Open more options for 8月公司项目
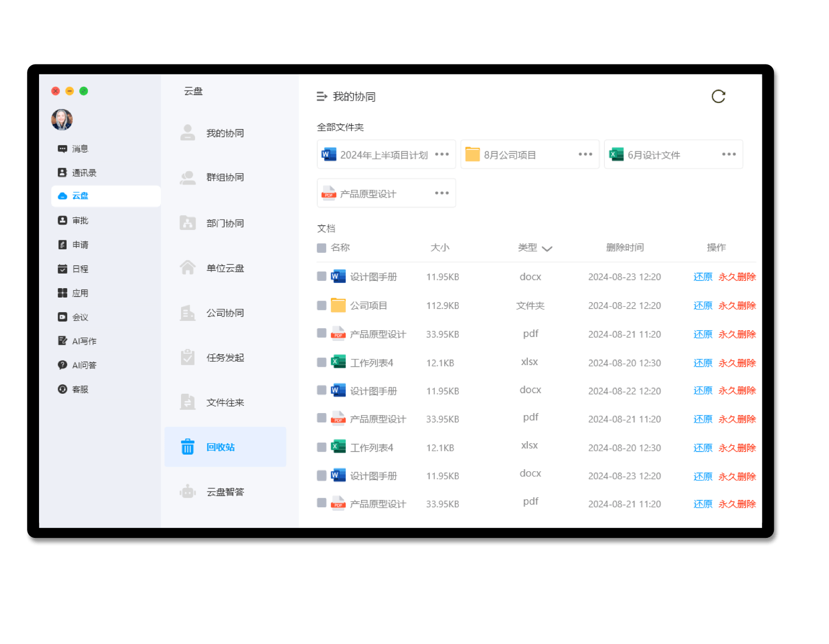The height and width of the screenshot is (644, 829). coord(585,154)
